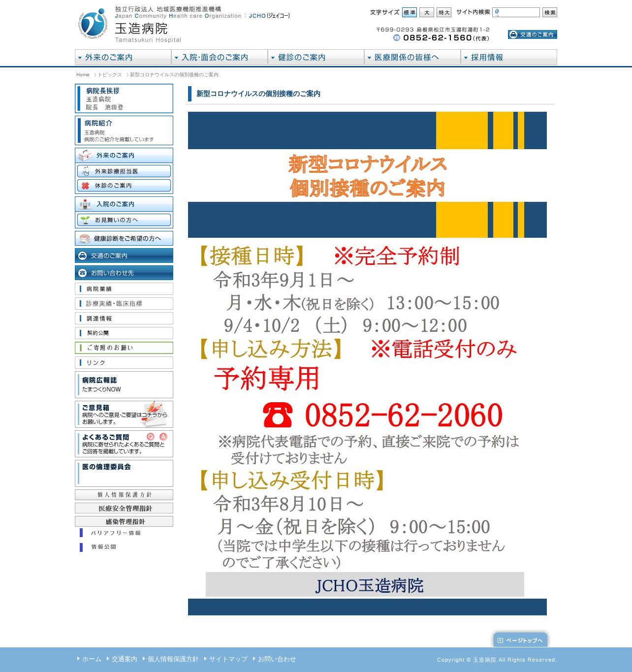Open 交通のご案内 button in header
This screenshot has height=672, width=632.
(x=533, y=34)
